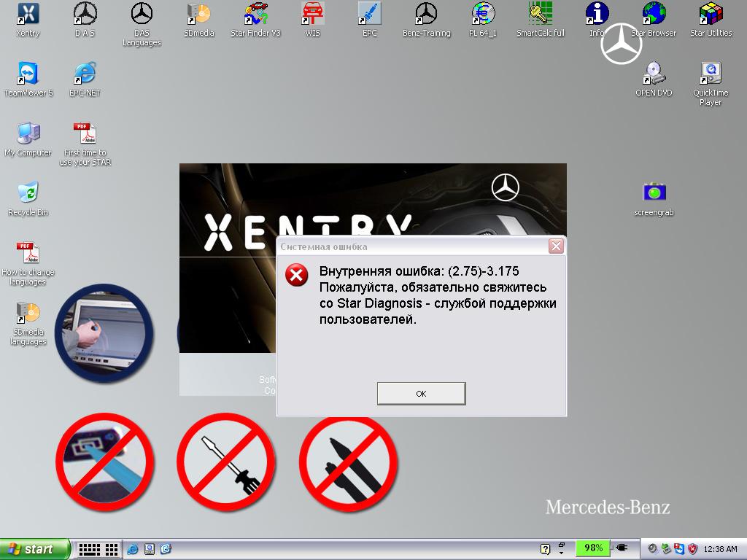Launch QuickTime Player

point(711,85)
